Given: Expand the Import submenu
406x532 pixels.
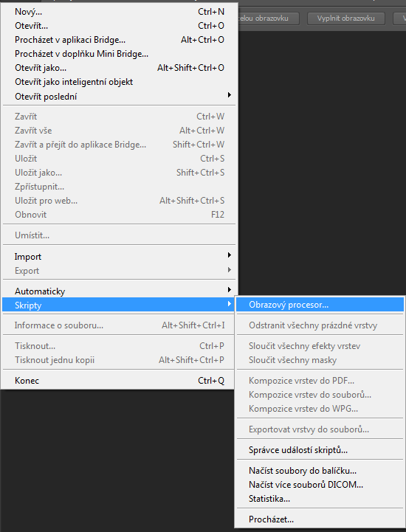Looking at the screenshot, I should point(119,257).
